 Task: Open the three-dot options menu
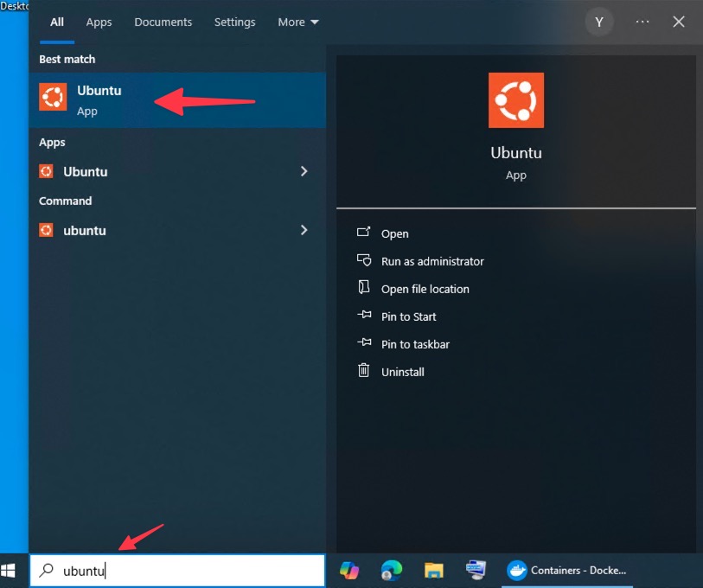tap(642, 22)
